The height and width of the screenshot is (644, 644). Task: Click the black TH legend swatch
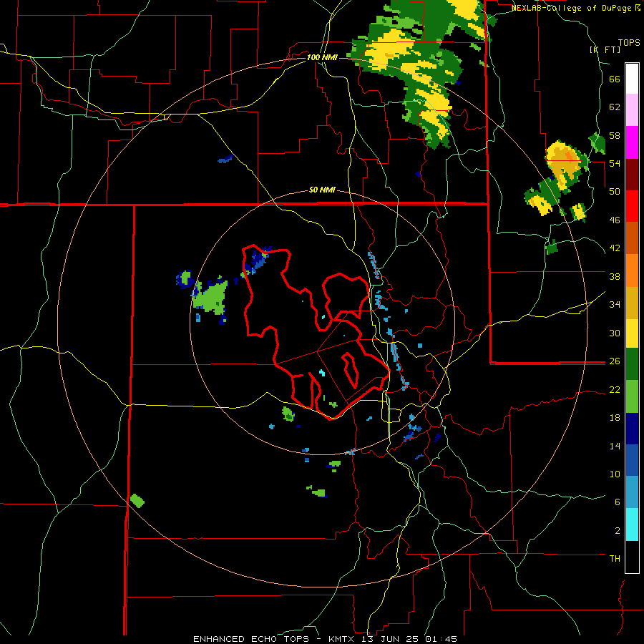click(632, 557)
